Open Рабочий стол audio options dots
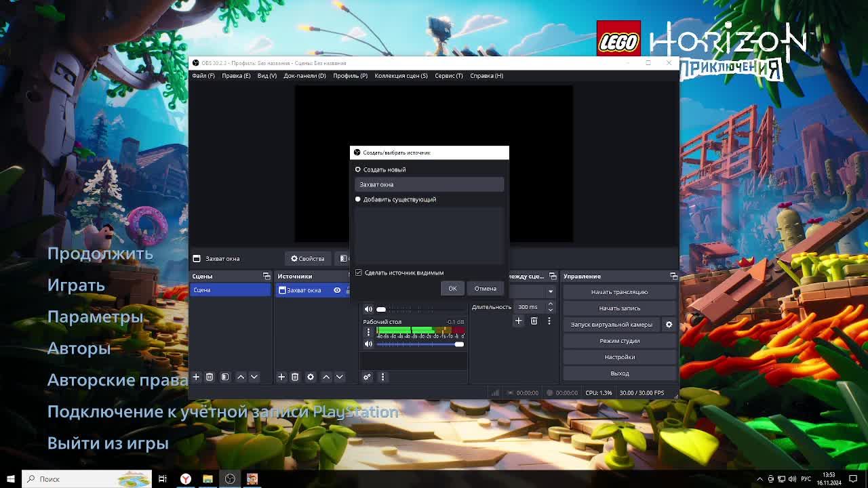The height and width of the screenshot is (488, 868). 368,332
